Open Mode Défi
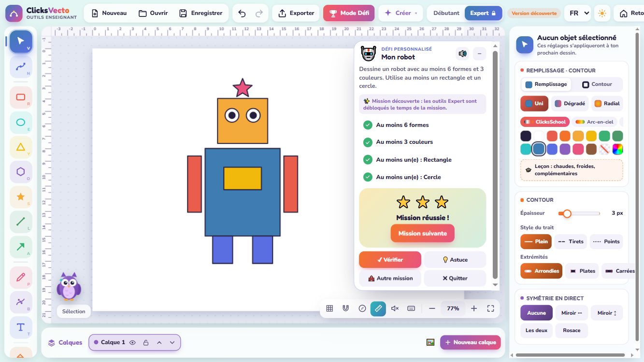The height and width of the screenshot is (362, 644). pos(349,13)
